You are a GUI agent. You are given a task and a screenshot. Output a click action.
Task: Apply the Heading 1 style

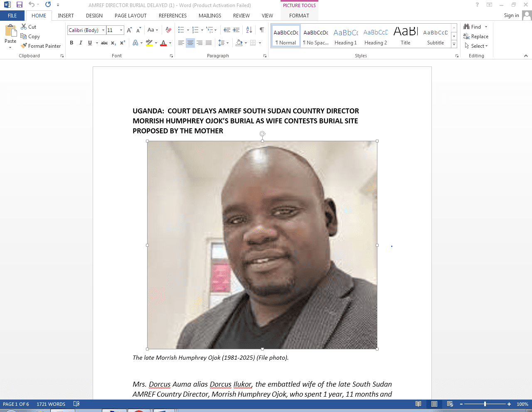click(x=345, y=37)
